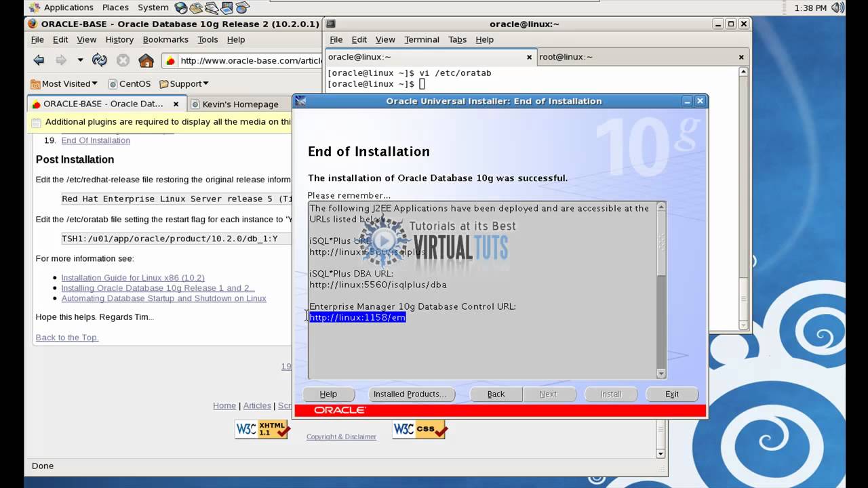Open the CentOS bookmark

coord(128,84)
